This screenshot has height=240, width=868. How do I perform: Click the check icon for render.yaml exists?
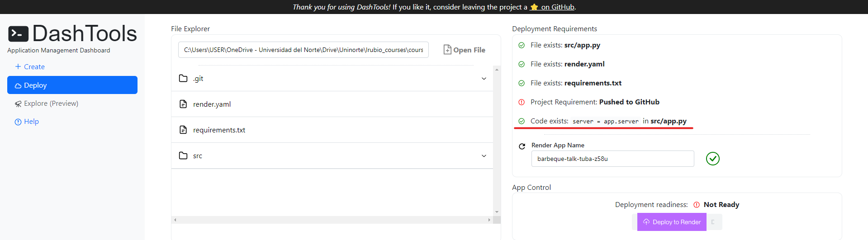click(x=522, y=64)
